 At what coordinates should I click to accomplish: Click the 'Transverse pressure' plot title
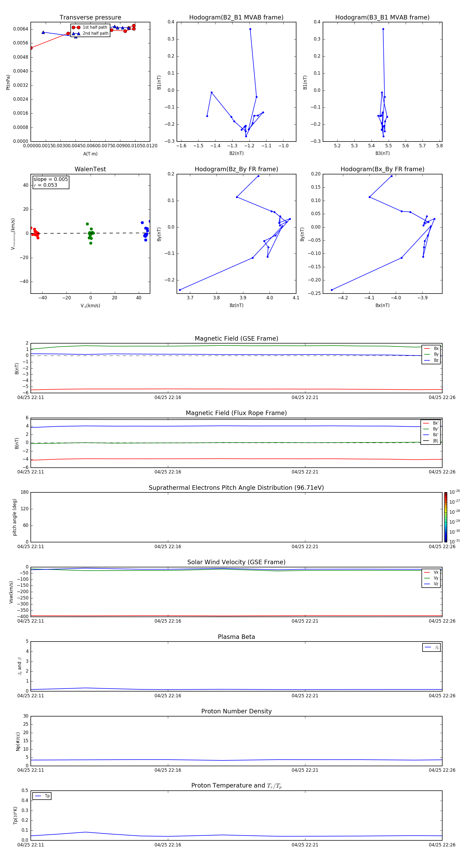coord(90,17)
